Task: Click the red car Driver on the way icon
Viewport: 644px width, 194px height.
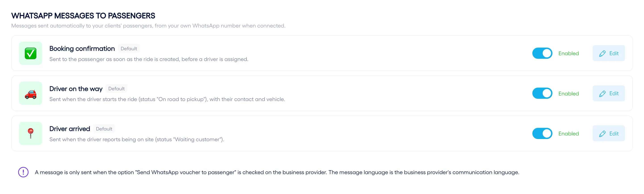Action: pos(31,93)
